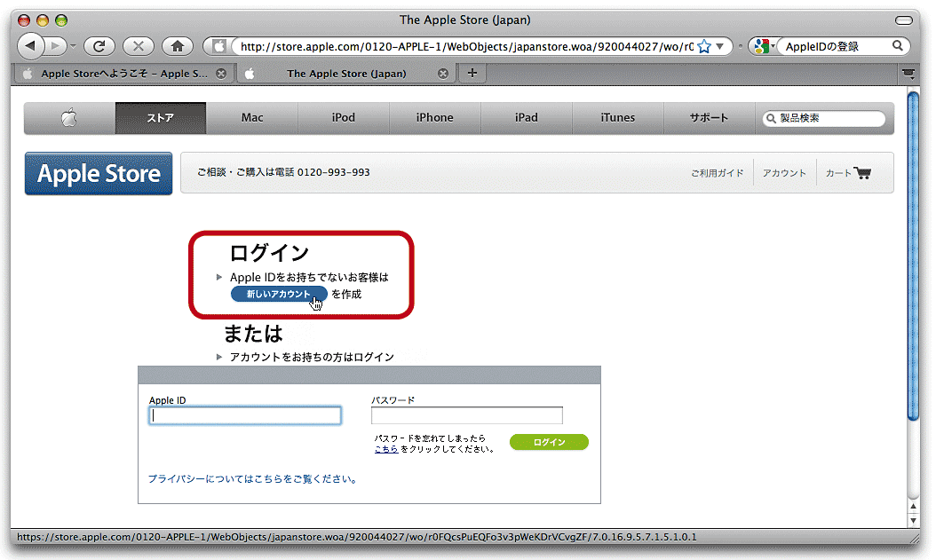Stop loading with the X toolbar button

pyautogui.click(x=138, y=46)
